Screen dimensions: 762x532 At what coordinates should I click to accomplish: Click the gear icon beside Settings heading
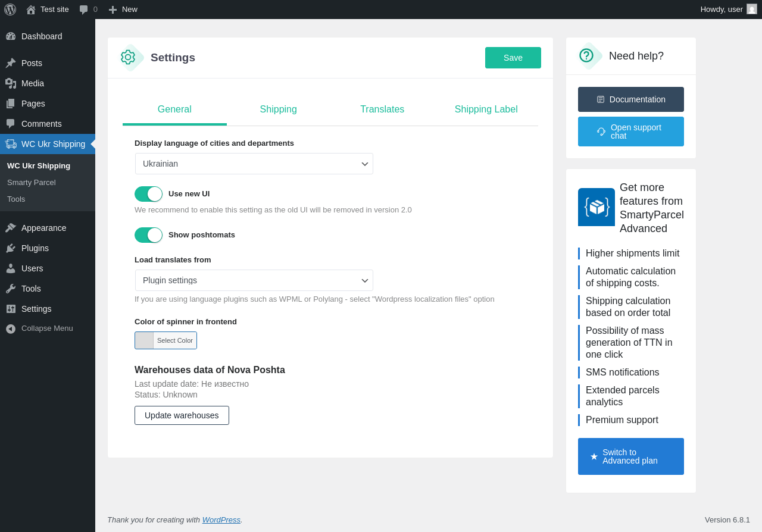coord(128,57)
